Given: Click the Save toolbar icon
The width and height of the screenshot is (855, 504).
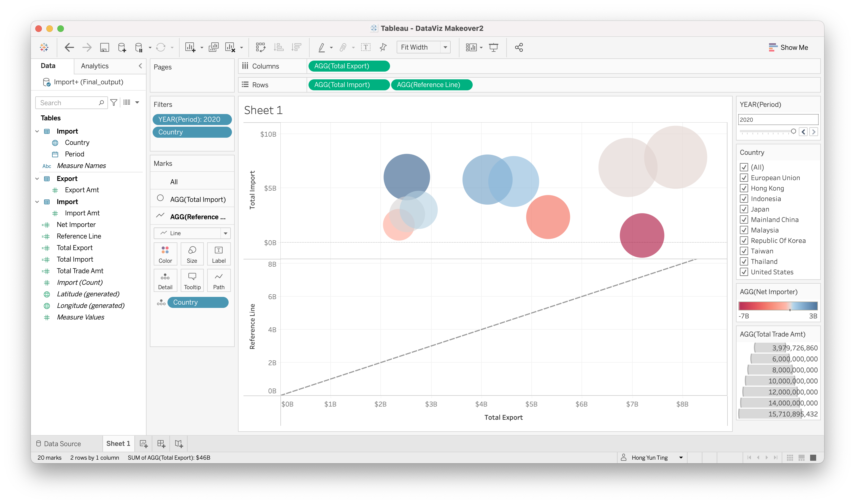Looking at the screenshot, I should tap(104, 48).
